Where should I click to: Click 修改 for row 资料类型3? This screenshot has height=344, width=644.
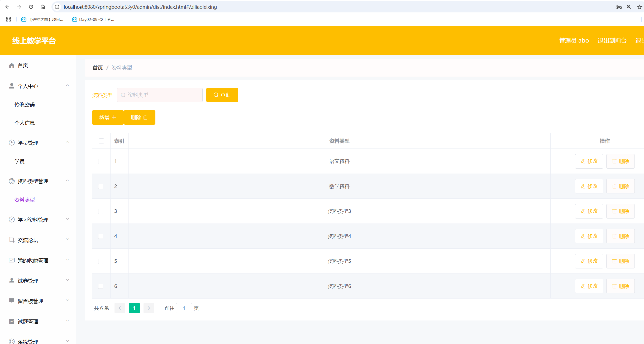coord(589,211)
